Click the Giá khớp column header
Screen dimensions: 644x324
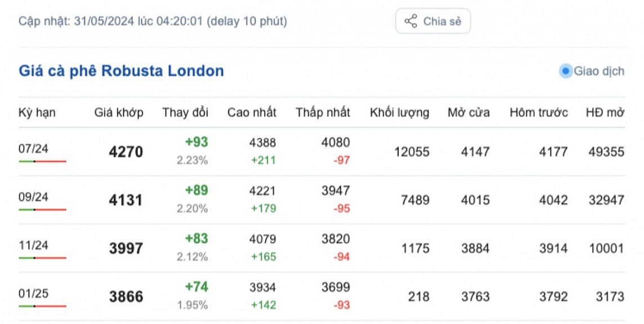118,112
